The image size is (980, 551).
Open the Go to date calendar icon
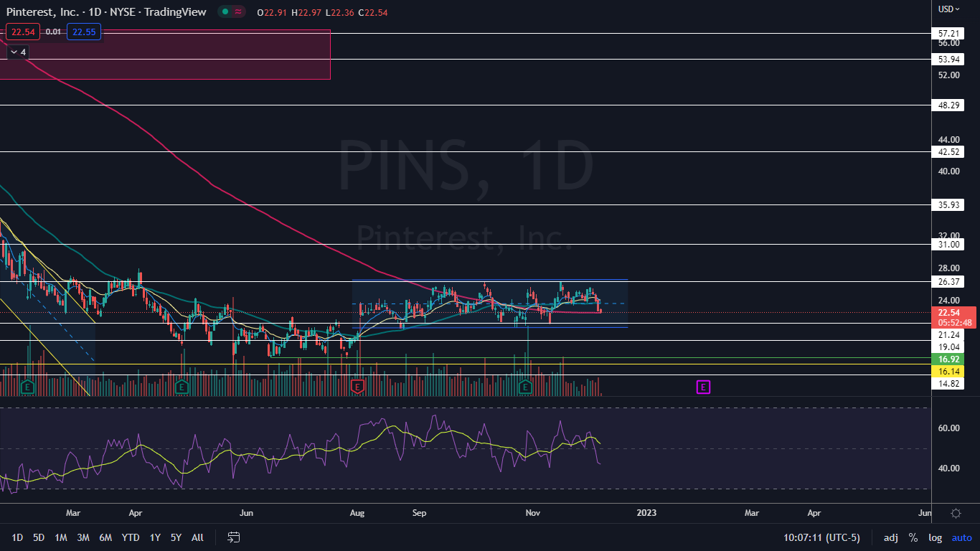233,537
